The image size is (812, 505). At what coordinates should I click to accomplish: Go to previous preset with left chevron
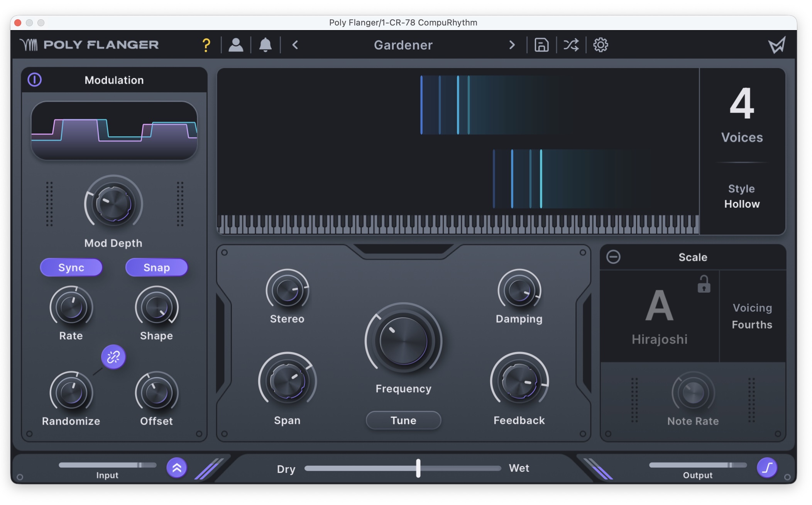[295, 45]
